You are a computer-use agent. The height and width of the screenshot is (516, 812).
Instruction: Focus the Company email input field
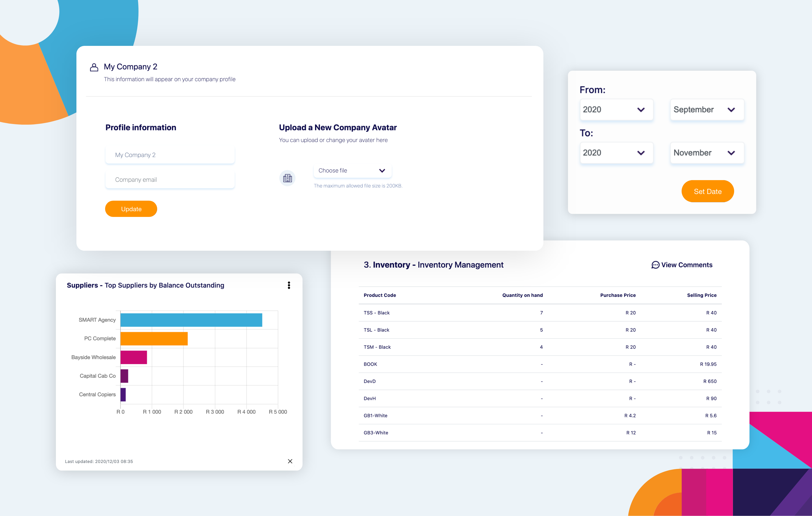pyautogui.click(x=170, y=180)
